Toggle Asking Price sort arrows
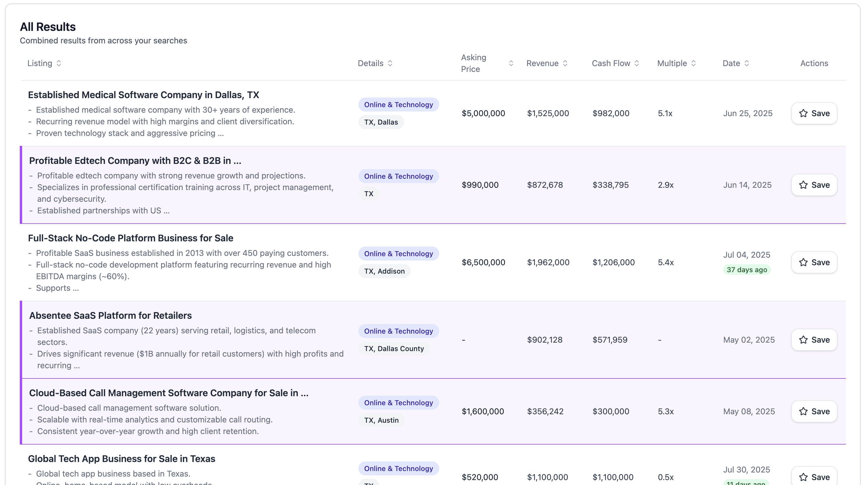Screen dimensions: 868x485 pyautogui.click(x=511, y=63)
